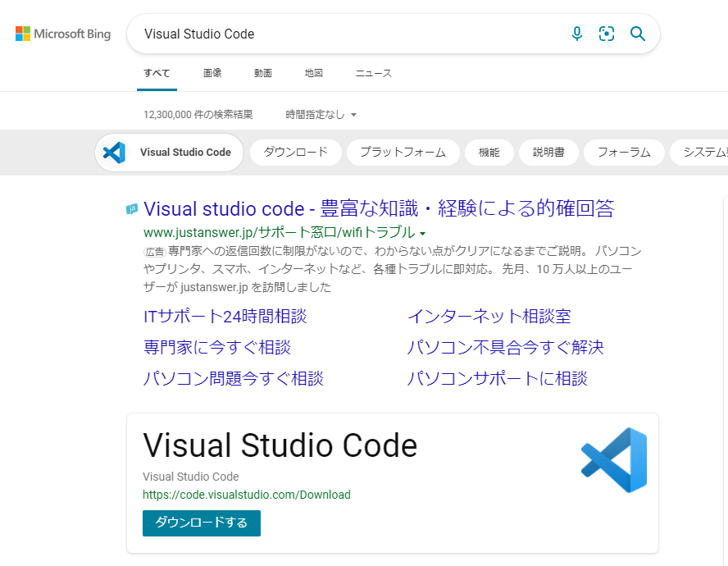Select the フォーラム filter chip
The width and height of the screenshot is (728, 566).
click(x=624, y=153)
